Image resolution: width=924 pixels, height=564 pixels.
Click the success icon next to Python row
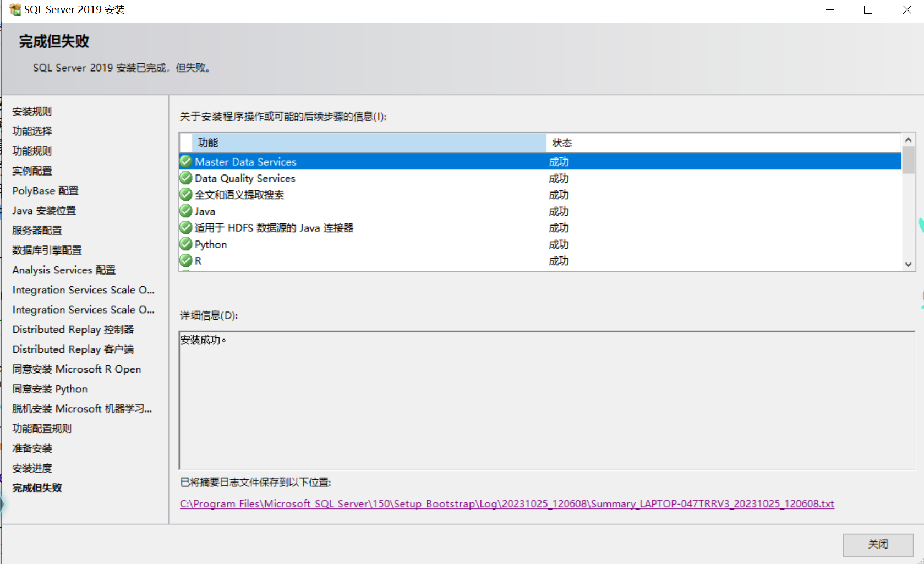(x=186, y=244)
